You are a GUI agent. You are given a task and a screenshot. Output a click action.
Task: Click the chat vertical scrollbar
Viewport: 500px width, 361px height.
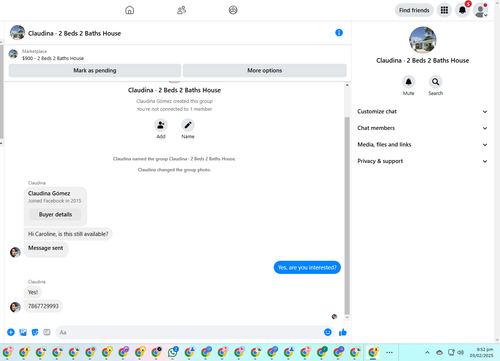pyautogui.click(x=347, y=215)
